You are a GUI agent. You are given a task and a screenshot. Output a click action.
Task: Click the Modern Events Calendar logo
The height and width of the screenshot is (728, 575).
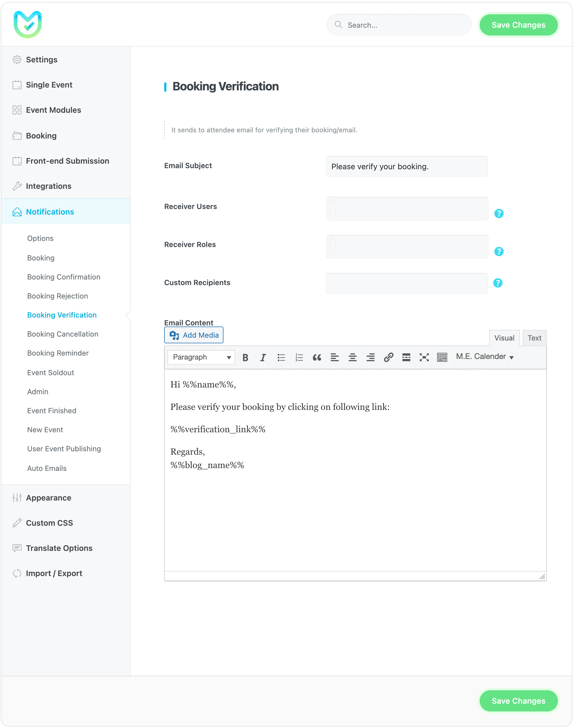[28, 24]
